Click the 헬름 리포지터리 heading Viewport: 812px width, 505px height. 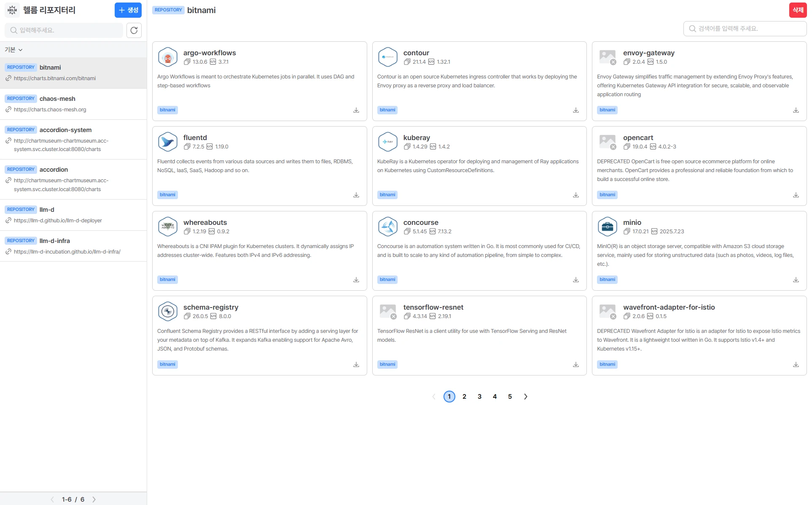pos(49,10)
